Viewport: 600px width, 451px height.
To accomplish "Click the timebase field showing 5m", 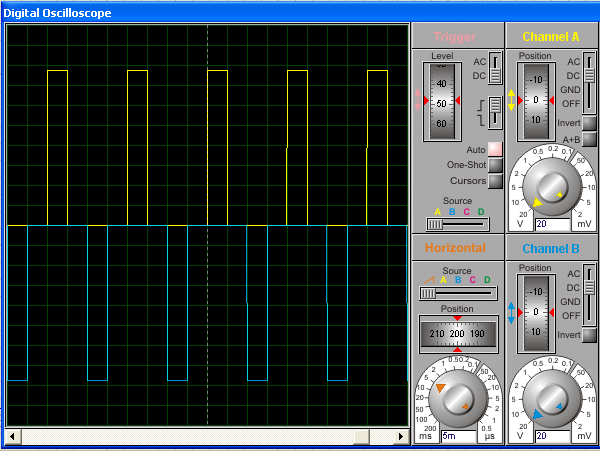I will [x=458, y=436].
